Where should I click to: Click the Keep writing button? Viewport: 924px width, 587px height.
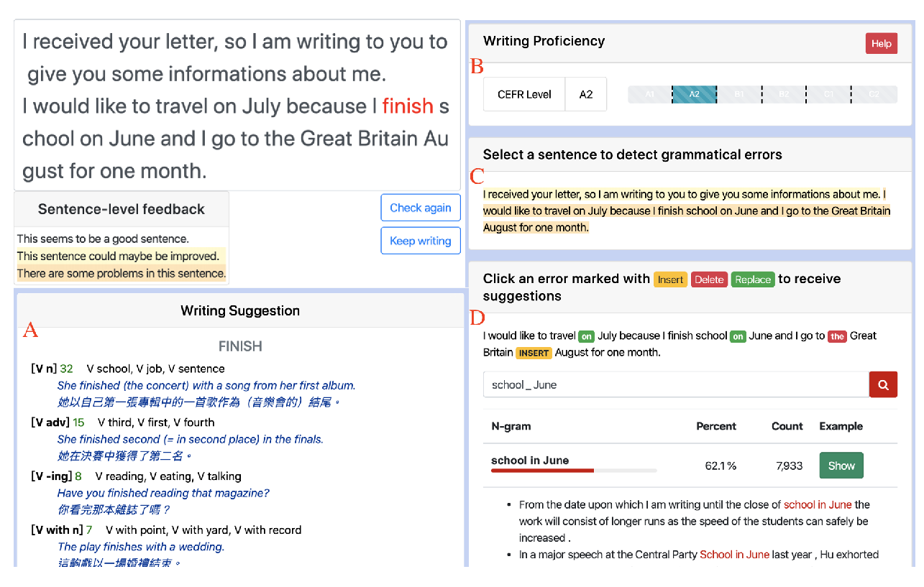click(x=421, y=241)
